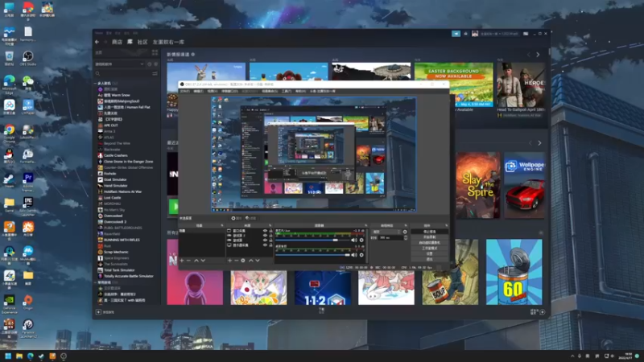
Task: Click Start Recording in OBS controls
Action: coord(430,237)
